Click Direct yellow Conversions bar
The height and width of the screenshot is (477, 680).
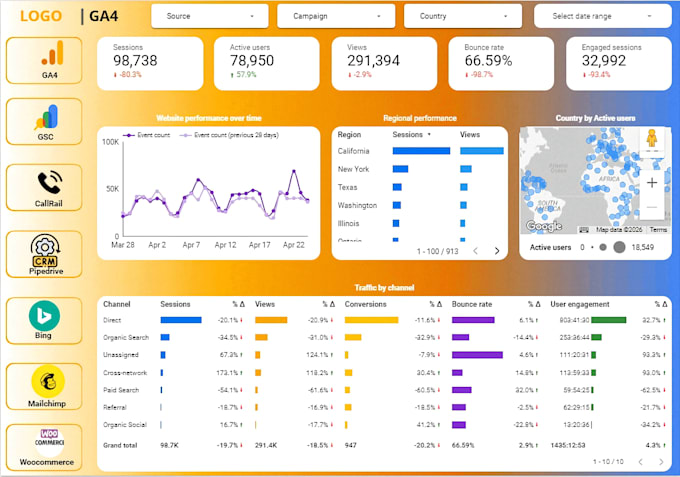(x=371, y=320)
